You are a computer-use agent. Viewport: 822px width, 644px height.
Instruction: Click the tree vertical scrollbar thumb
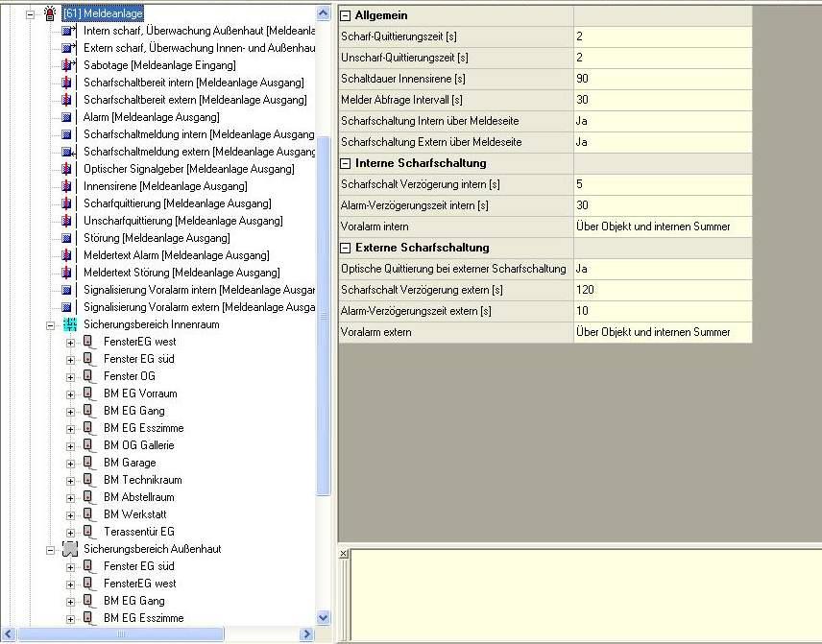coord(324,316)
